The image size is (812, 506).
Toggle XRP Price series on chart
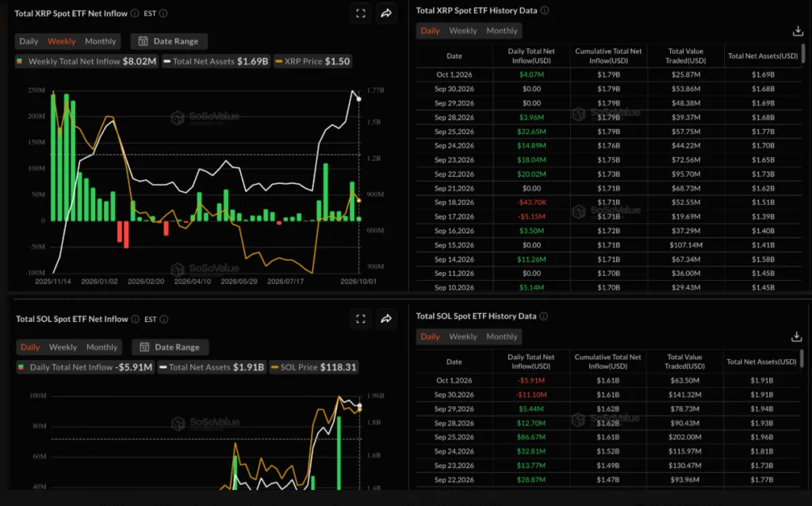[x=312, y=61]
